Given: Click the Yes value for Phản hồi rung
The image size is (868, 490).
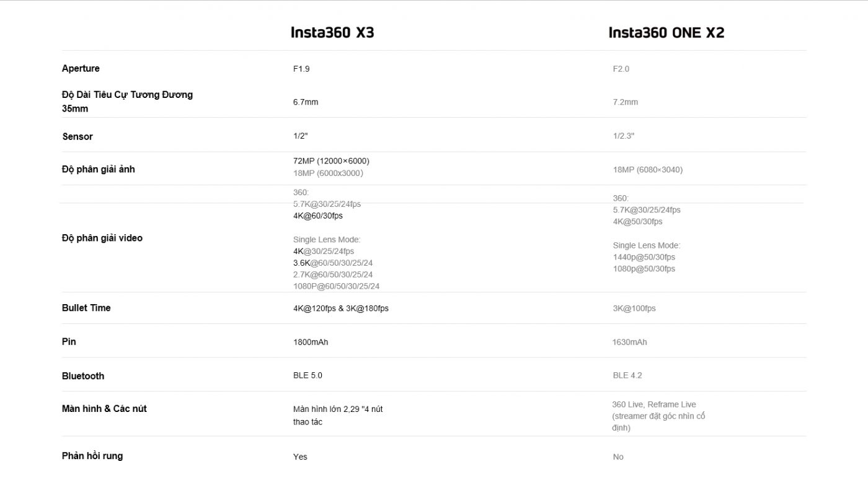Looking at the screenshot, I should point(300,457).
